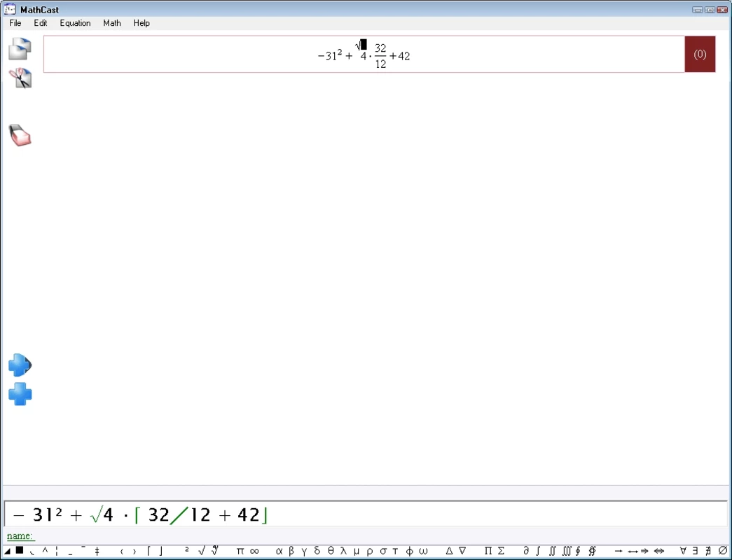The height and width of the screenshot is (560, 732).
Task: Insert the contour integral ∮ symbol
Action: click(578, 551)
